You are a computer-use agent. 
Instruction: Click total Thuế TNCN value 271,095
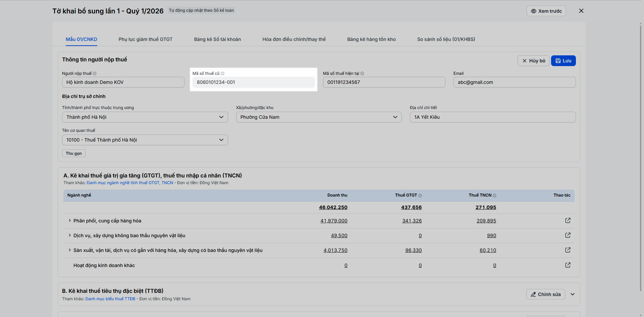click(x=486, y=207)
